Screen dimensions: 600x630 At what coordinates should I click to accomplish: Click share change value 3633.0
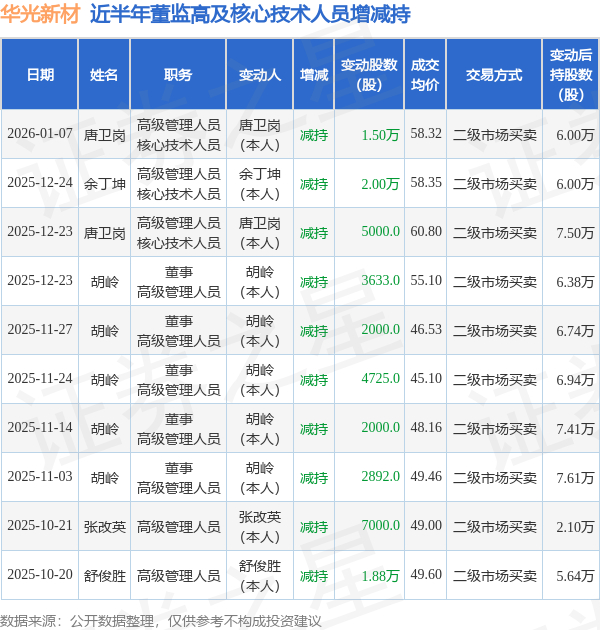click(x=380, y=281)
